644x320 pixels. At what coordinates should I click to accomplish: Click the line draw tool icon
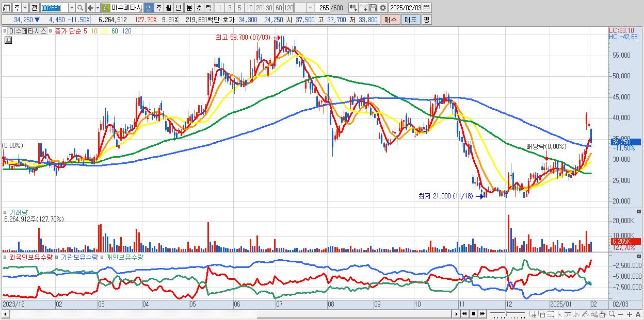tap(568, 314)
